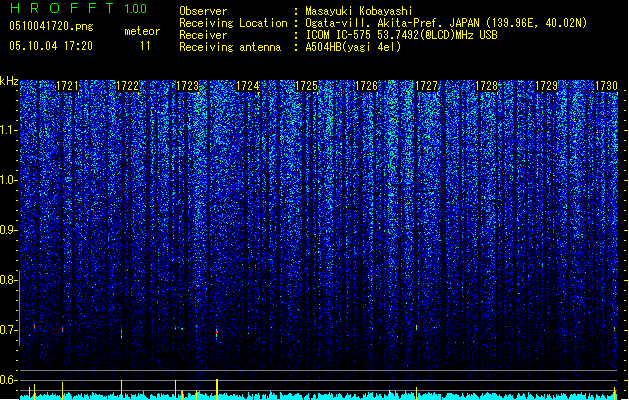Select the 1724 time marker
629x400 pixels.
click(x=247, y=86)
